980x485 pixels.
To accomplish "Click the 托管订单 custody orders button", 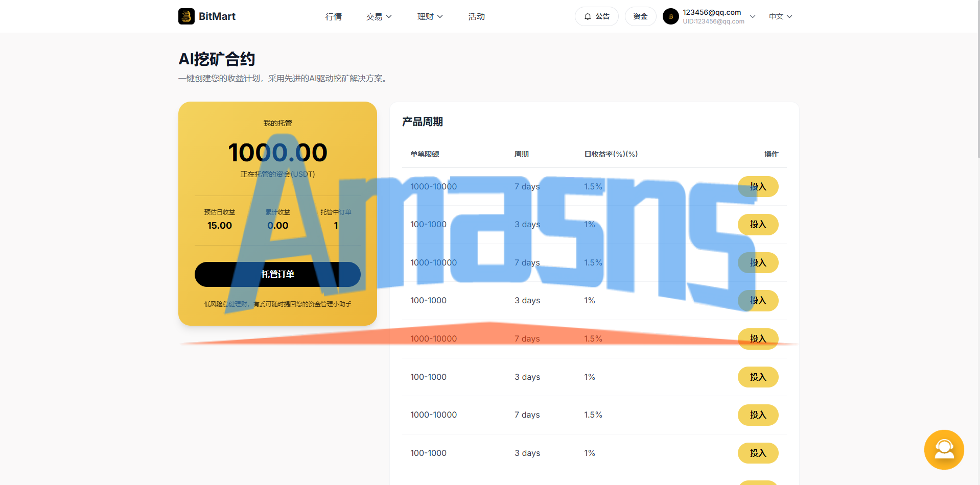I will (277, 274).
